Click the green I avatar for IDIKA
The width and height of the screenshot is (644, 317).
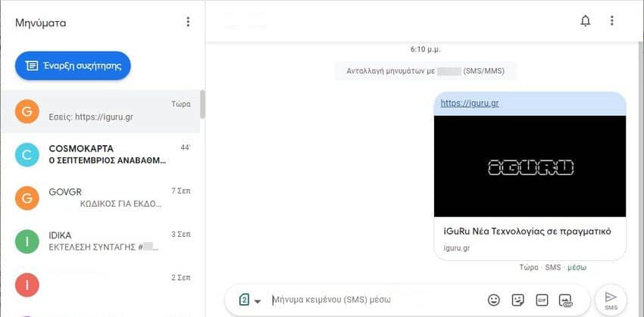(x=27, y=242)
